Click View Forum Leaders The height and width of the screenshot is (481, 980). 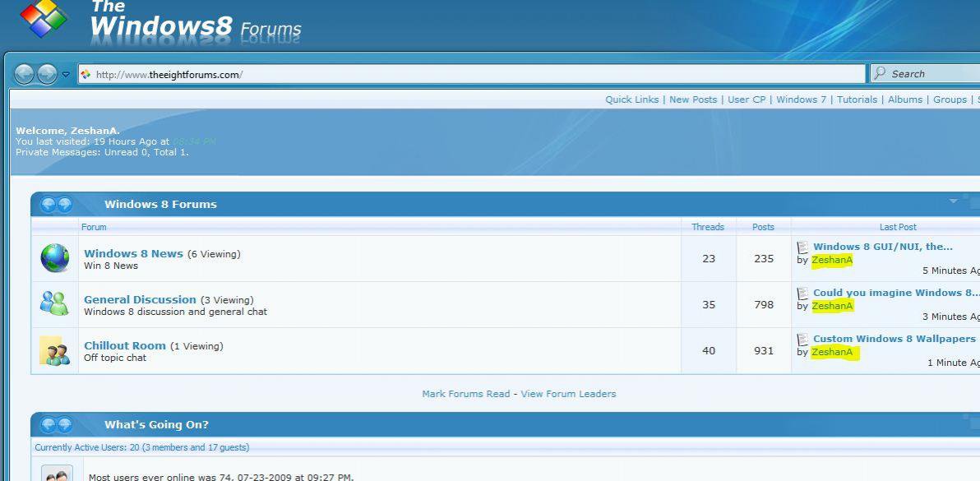click(568, 394)
